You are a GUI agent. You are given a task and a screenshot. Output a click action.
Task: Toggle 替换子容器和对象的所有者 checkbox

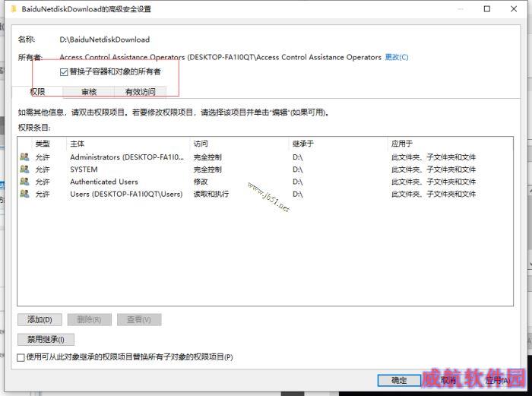(64, 72)
